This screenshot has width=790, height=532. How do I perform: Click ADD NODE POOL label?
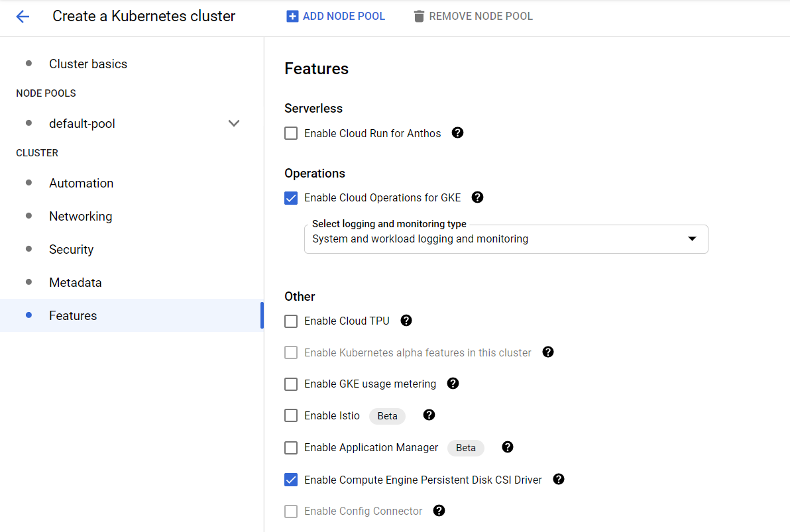(343, 16)
